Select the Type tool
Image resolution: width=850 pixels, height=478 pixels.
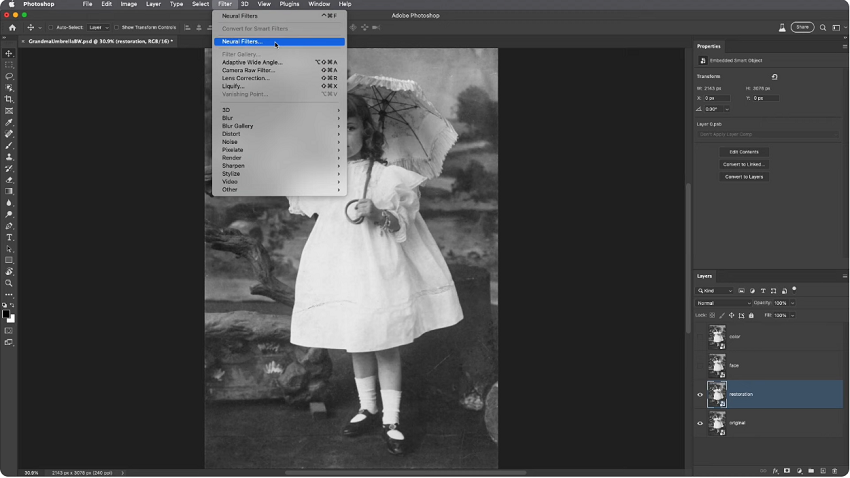coord(9,237)
